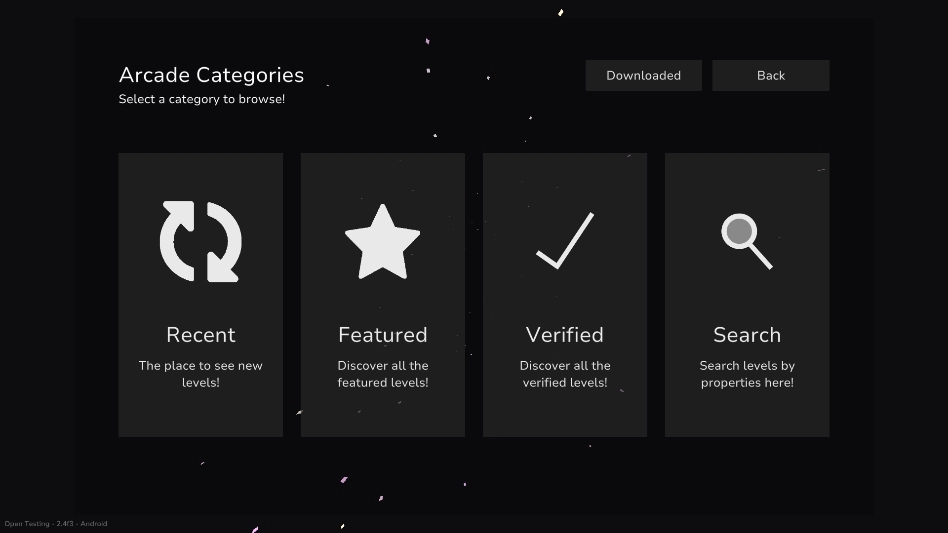Select the "Featured" category title
The height and width of the screenshot is (533, 948).
pos(382,335)
